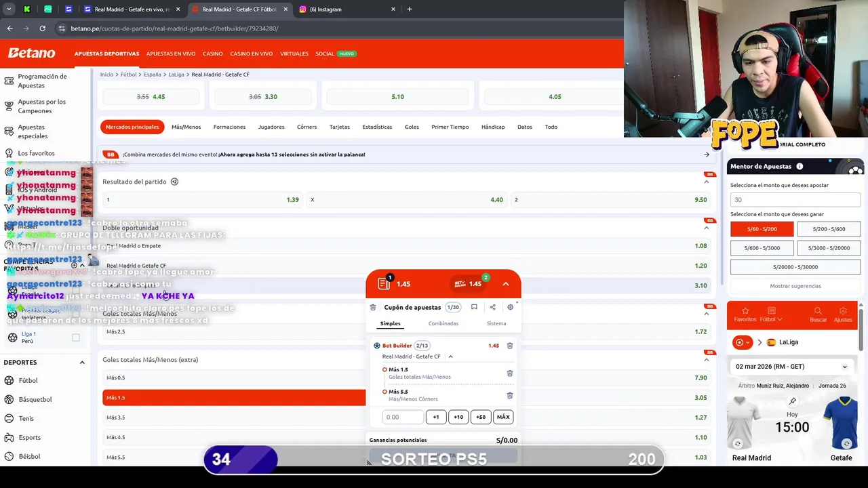Pick Getafe win odds 9.50
This screenshot has width=868, height=488.
pos(610,200)
